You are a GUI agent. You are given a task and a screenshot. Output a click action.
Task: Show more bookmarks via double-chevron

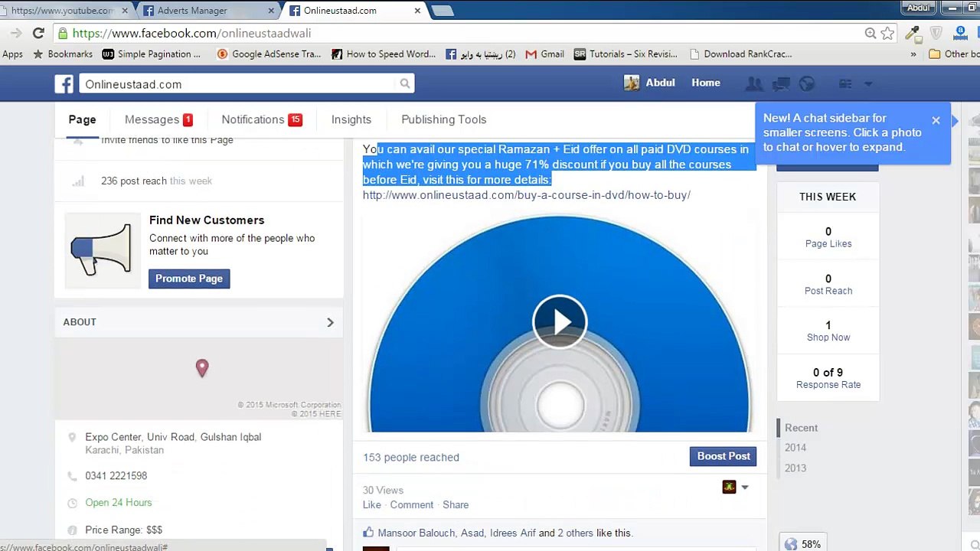913,54
